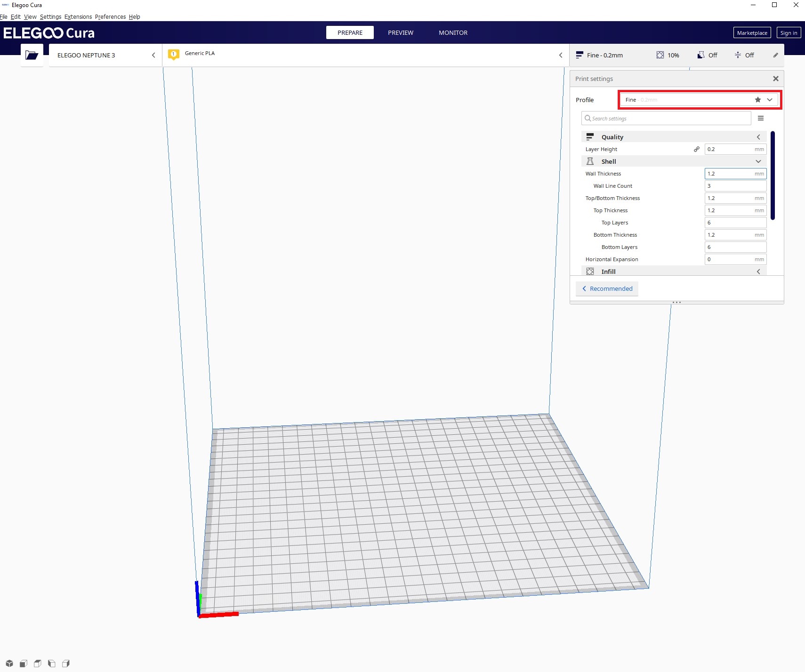Click the Wall Thickness label
The width and height of the screenshot is (805, 672).
coord(603,174)
